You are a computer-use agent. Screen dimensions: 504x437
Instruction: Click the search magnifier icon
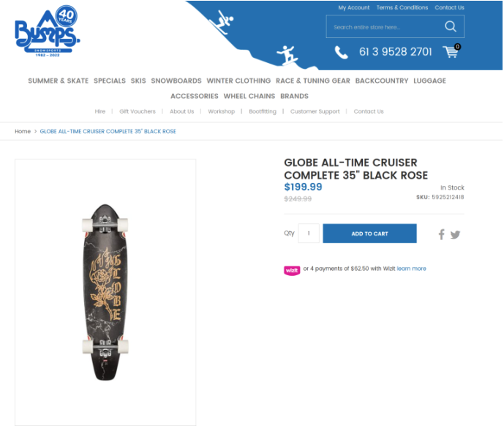(451, 26)
